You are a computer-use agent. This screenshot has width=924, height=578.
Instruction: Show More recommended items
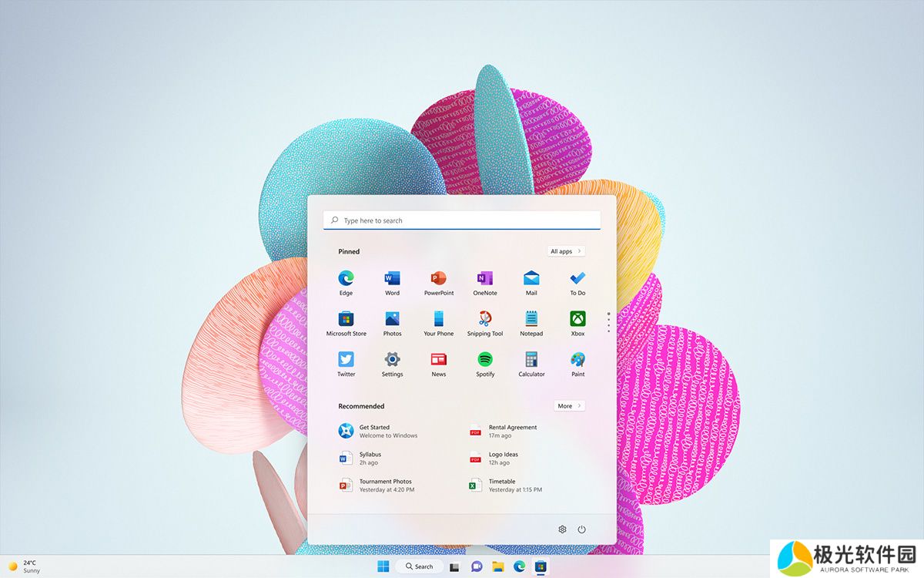pyautogui.click(x=569, y=406)
